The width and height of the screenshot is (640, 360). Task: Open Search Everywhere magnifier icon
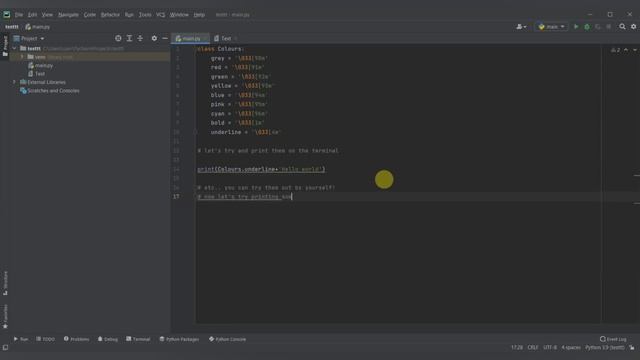point(622,27)
